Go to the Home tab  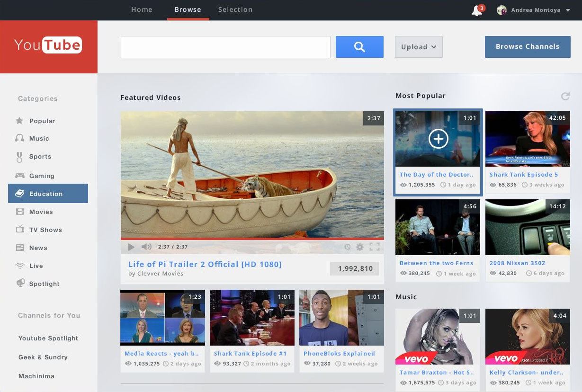[142, 9]
